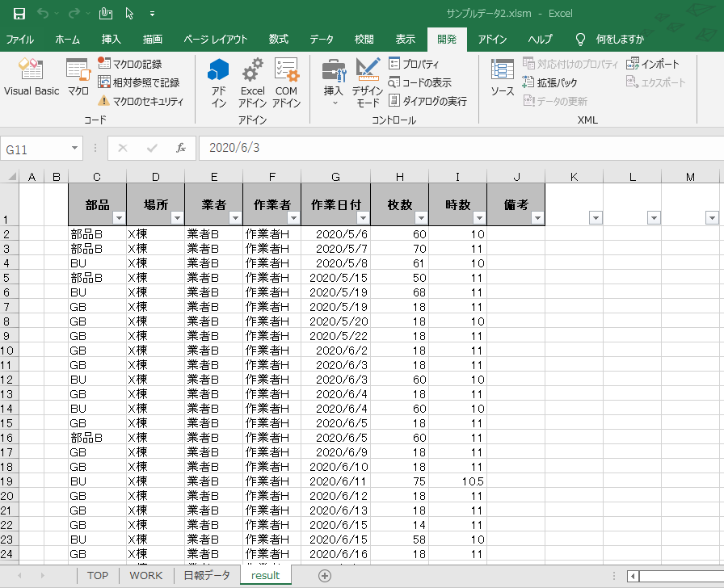Click the insert function fx button

(180, 148)
